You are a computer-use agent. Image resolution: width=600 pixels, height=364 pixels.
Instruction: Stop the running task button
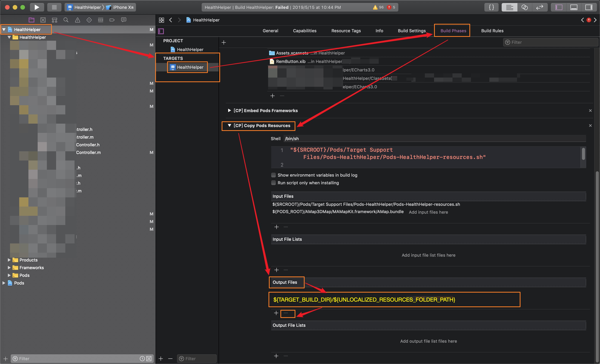[x=54, y=7]
